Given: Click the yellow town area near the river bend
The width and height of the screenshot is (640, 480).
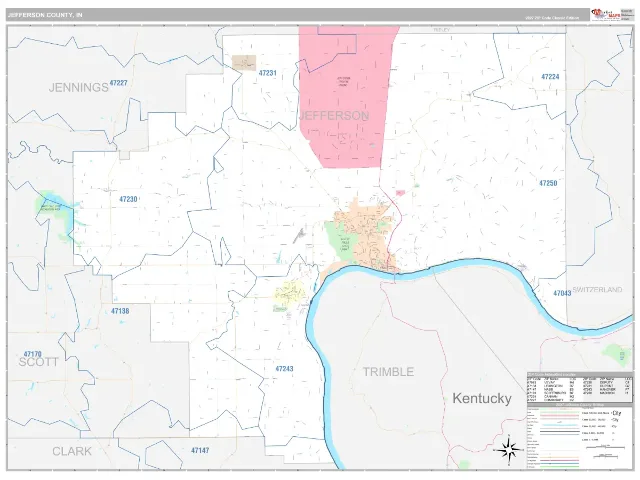Looking at the screenshot, I should pyautogui.click(x=289, y=294).
